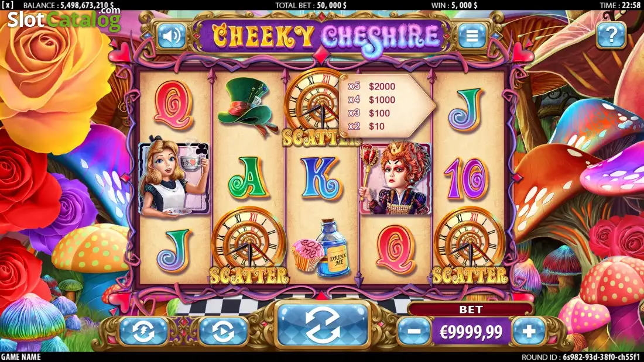
Task: Click the Cheeky Cheshire title logo
Action: tap(326, 36)
